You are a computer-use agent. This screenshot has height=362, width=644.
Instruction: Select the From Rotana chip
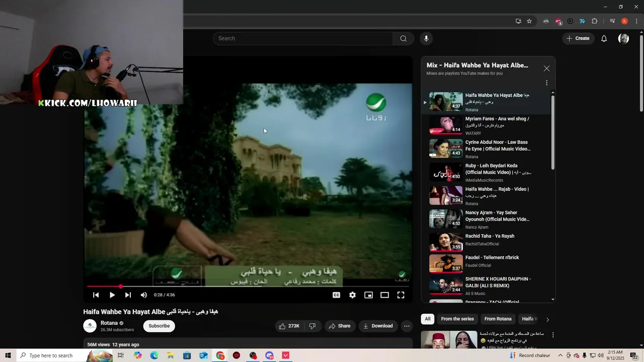pos(498,319)
